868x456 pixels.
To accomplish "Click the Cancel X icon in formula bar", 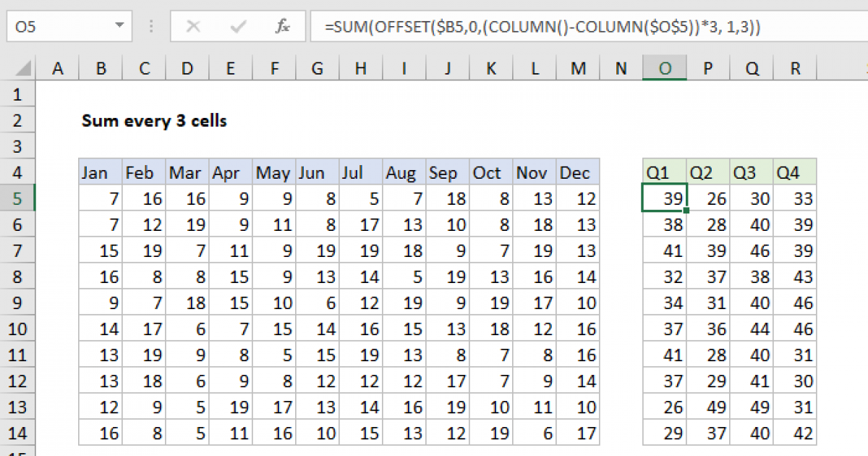I will 193,27.
